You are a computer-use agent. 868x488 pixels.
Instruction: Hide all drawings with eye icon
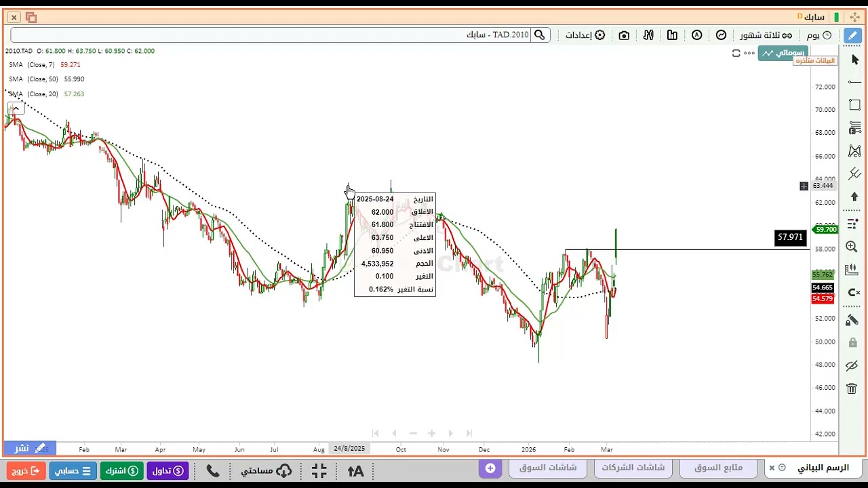(x=852, y=366)
